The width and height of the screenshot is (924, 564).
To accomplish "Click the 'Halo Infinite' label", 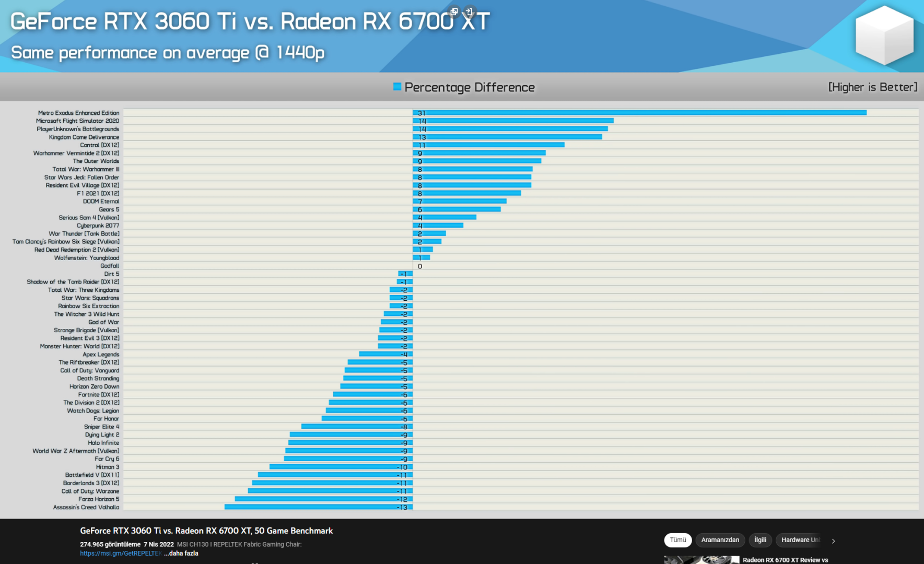I will 103,443.
